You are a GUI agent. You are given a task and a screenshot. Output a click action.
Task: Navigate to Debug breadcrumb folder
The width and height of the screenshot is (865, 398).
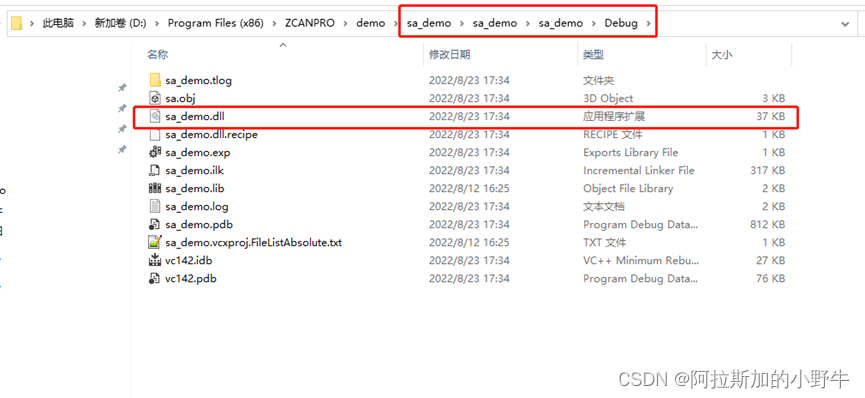[621, 23]
